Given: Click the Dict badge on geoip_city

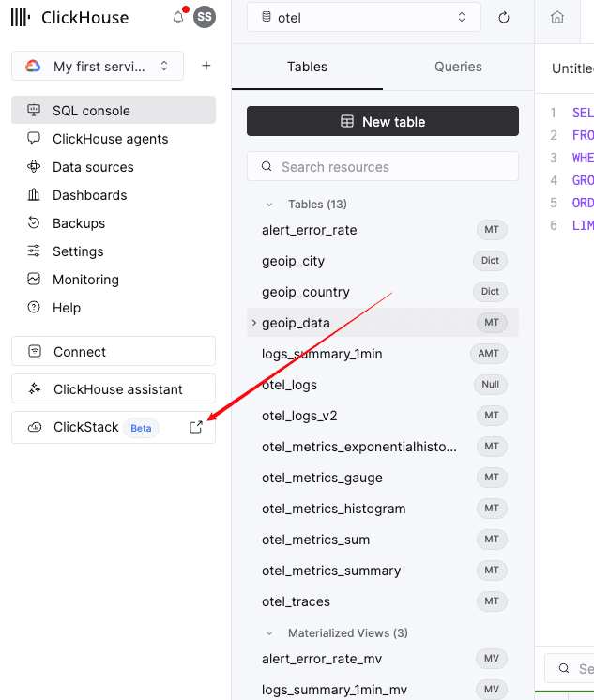Looking at the screenshot, I should [490, 260].
